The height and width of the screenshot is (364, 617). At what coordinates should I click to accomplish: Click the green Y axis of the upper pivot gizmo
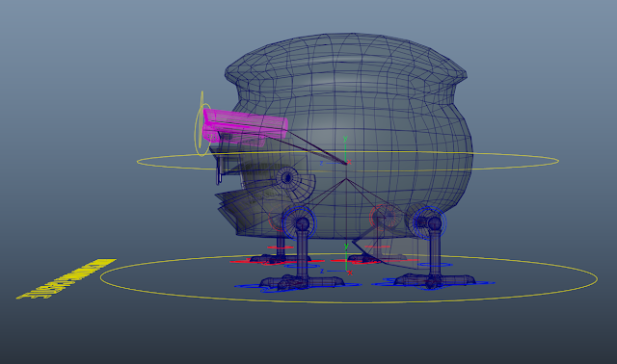345,149
